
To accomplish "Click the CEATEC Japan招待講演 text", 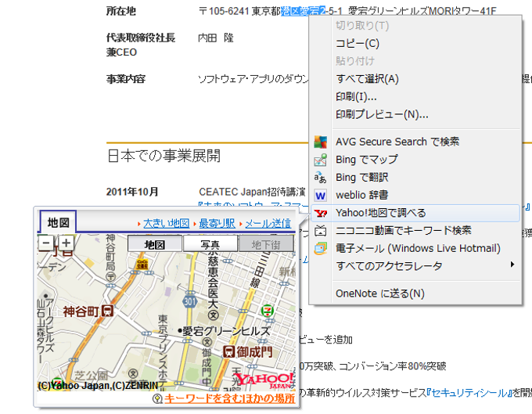I will (x=252, y=192).
